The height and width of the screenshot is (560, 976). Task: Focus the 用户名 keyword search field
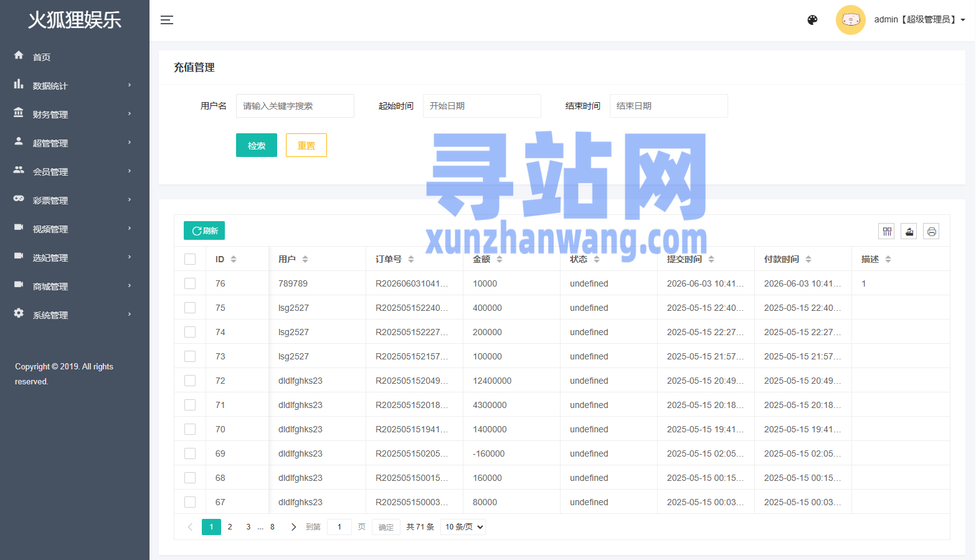(295, 106)
